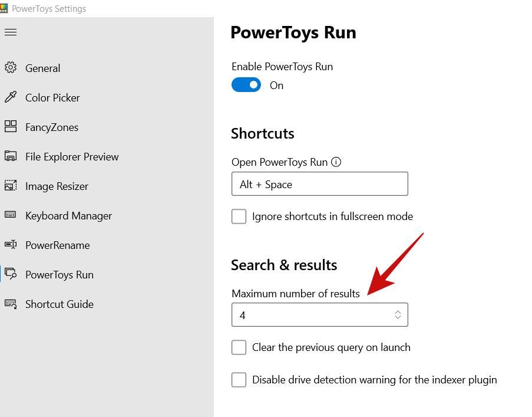
Task: Click the Shortcuts section heading
Action: (263, 133)
